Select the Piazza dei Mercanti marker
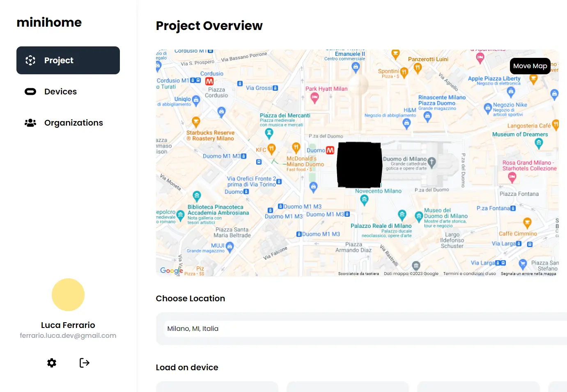 (x=269, y=133)
